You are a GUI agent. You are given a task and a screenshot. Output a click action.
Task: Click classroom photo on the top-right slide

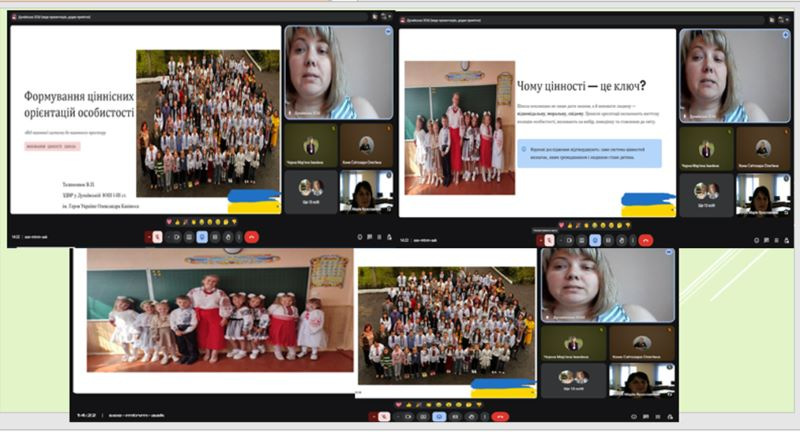[460, 128]
